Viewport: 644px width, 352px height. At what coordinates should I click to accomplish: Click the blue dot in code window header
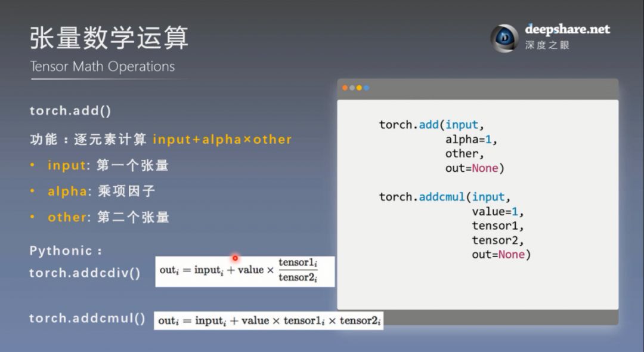point(366,88)
